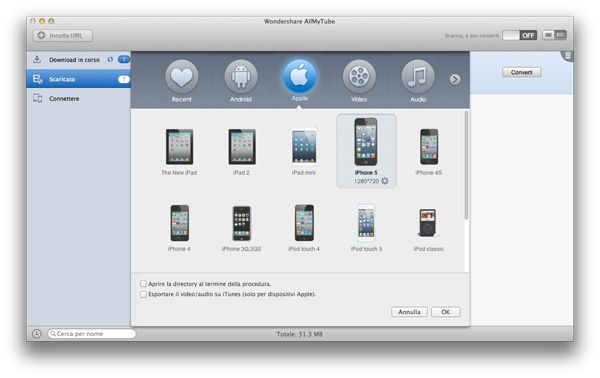This screenshot has width=600, height=378.
Task: Open the Connettere section
Action: pyautogui.click(x=79, y=99)
